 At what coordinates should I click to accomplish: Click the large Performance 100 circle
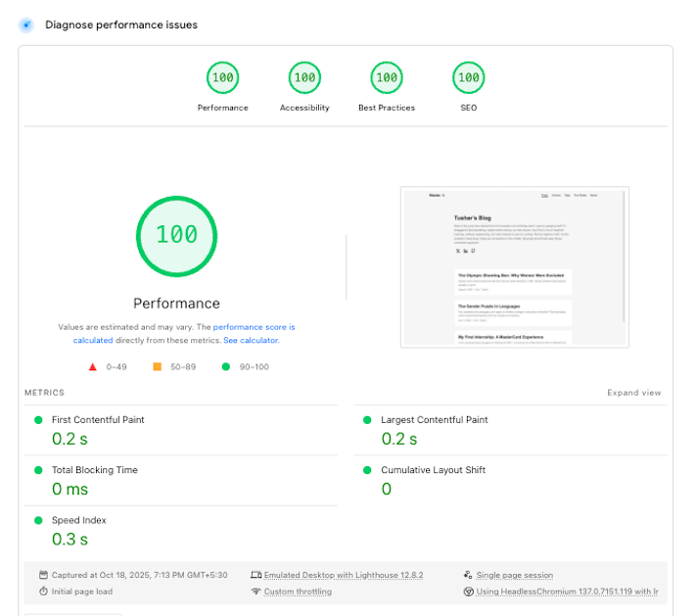pos(176,235)
